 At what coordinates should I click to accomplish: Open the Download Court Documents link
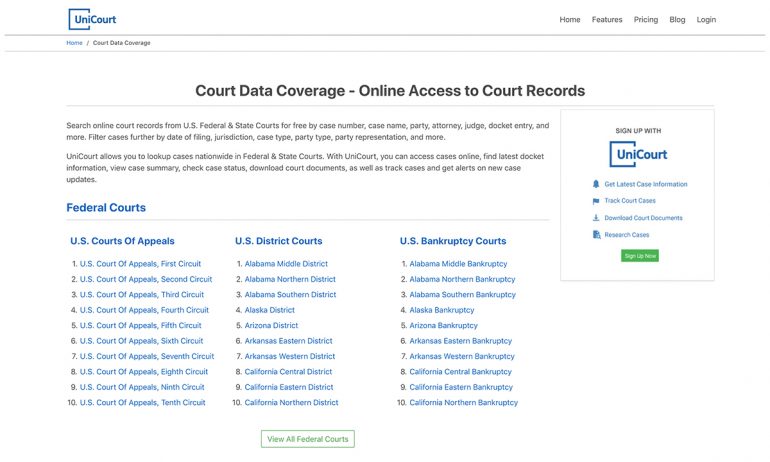point(643,217)
